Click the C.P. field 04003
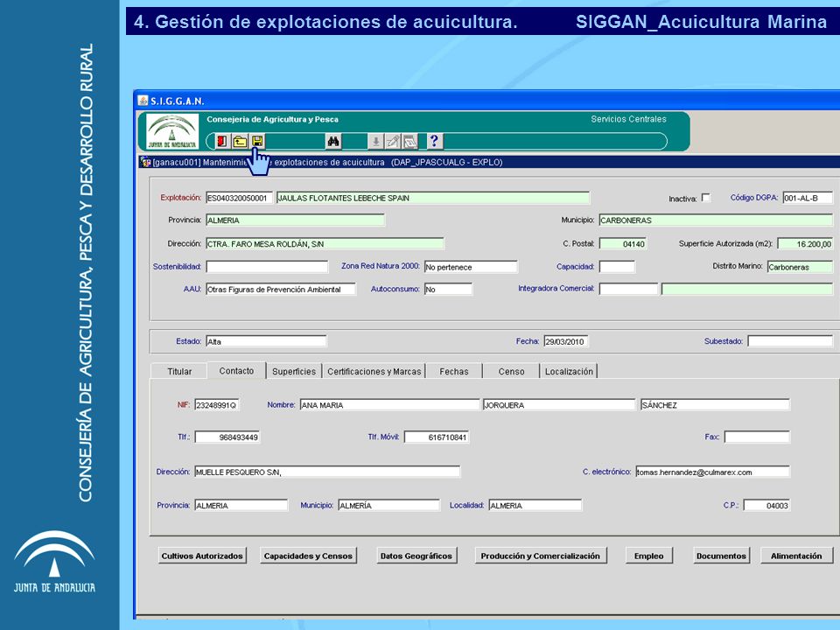 click(x=766, y=505)
